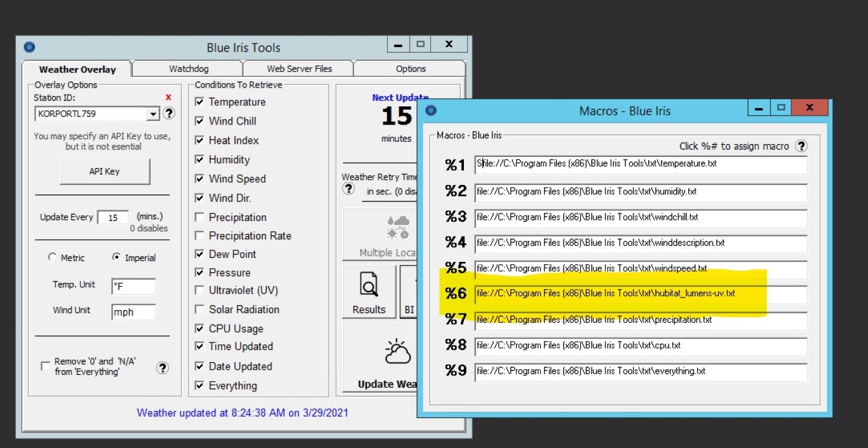Viewport: 868px width, 448px height.
Task: Click the Multiple Locations weather icon
Action: pyautogui.click(x=398, y=227)
